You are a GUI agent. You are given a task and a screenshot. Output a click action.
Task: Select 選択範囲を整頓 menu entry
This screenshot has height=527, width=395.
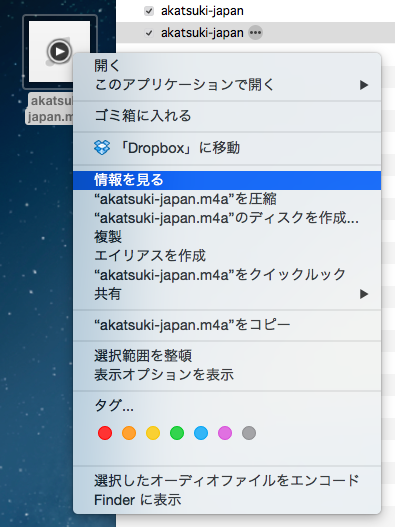pyautogui.click(x=227, y=356)
